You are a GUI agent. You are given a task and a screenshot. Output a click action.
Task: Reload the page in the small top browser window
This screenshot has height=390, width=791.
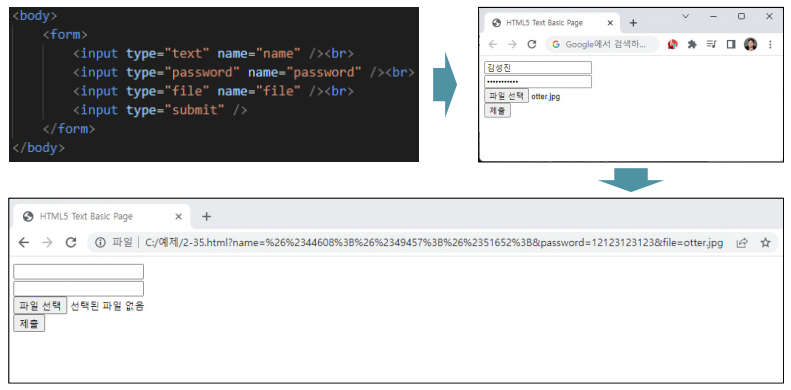[531, 44]
